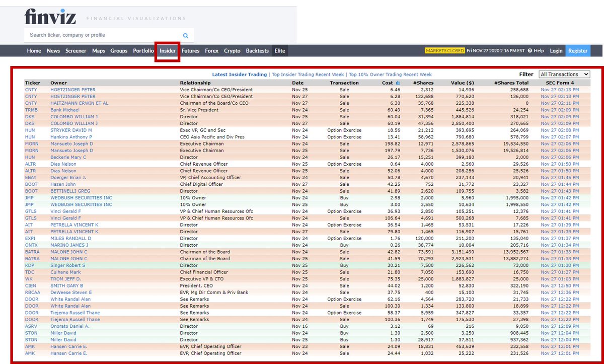The width and height of the screenshot is (604, 364).
Task: Open the All Transactions filter dropdown
Action: [x=564, y=74]
